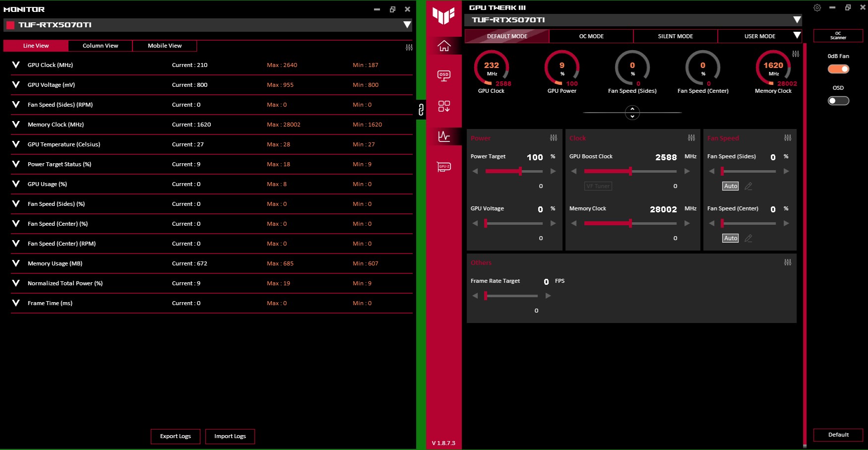
Task: Open the Monitor TUF-RTX5070TI device dropdown
Action: pyautogui.click(x=407, y=25)
